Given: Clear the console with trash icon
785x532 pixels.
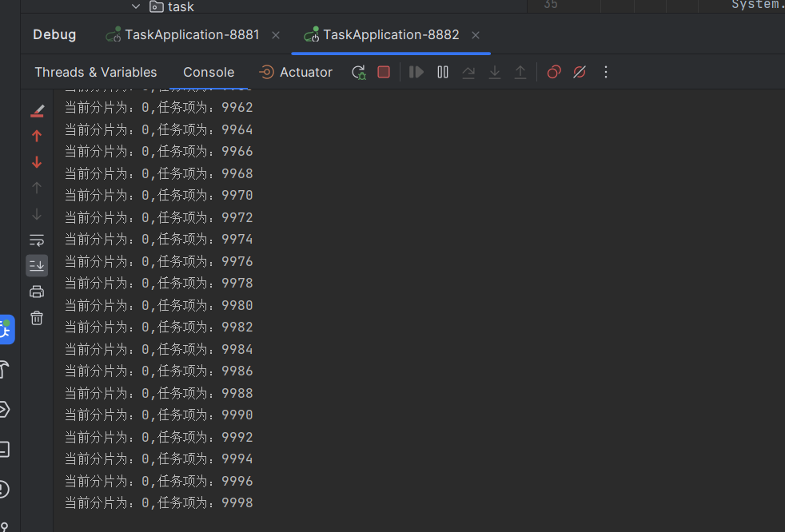Looking at the screenshot, I should [x=37, y=318].
